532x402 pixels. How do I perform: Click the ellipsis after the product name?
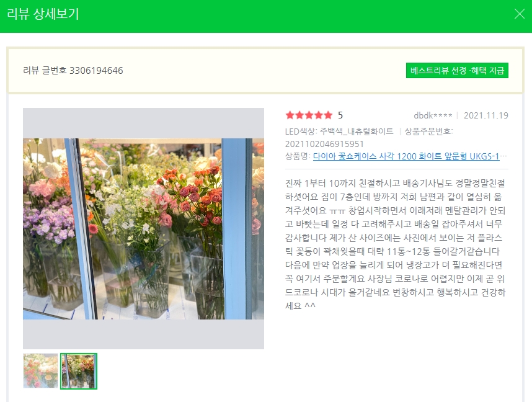pos(503,156)
